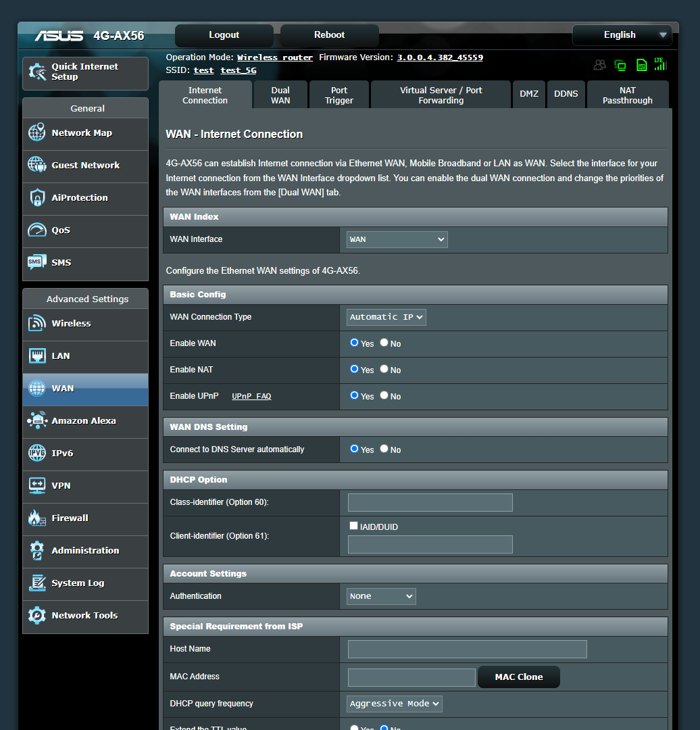This screenshot has width=700, height=730.
Task: Open the NAT Passthrough tab
Action: (628, 95)
